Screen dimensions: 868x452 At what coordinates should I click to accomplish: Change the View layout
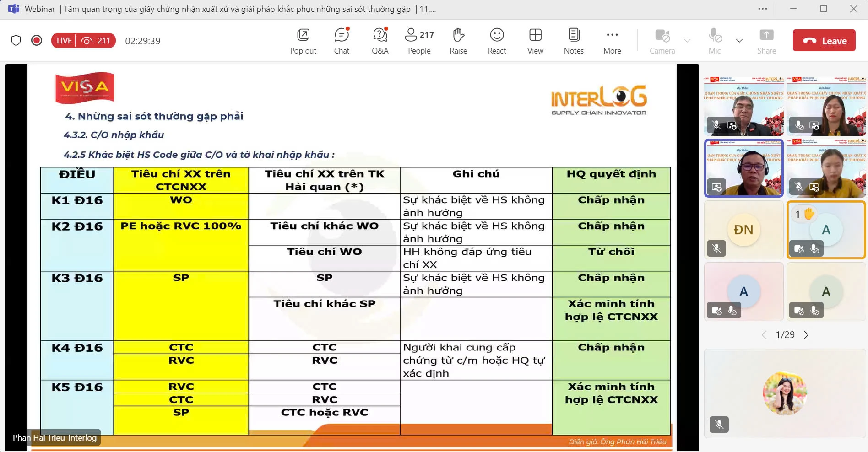pos(535,41)
